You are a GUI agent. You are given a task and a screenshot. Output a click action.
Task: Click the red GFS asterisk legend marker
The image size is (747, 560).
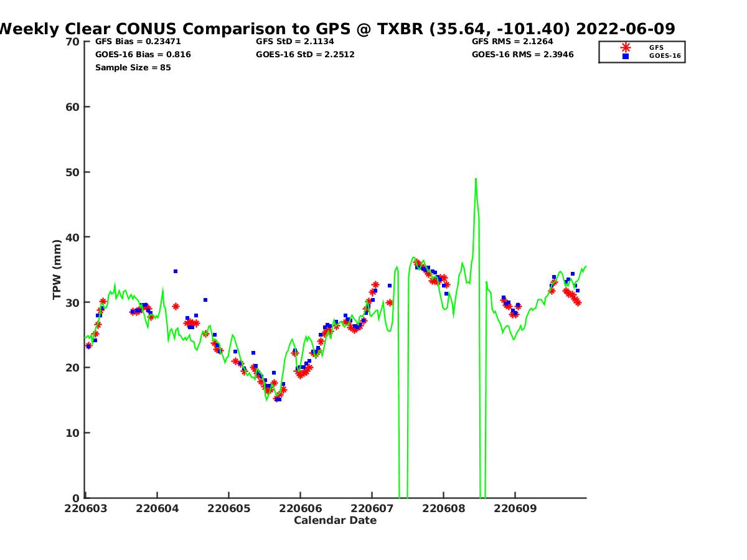[x=626, y=47]
